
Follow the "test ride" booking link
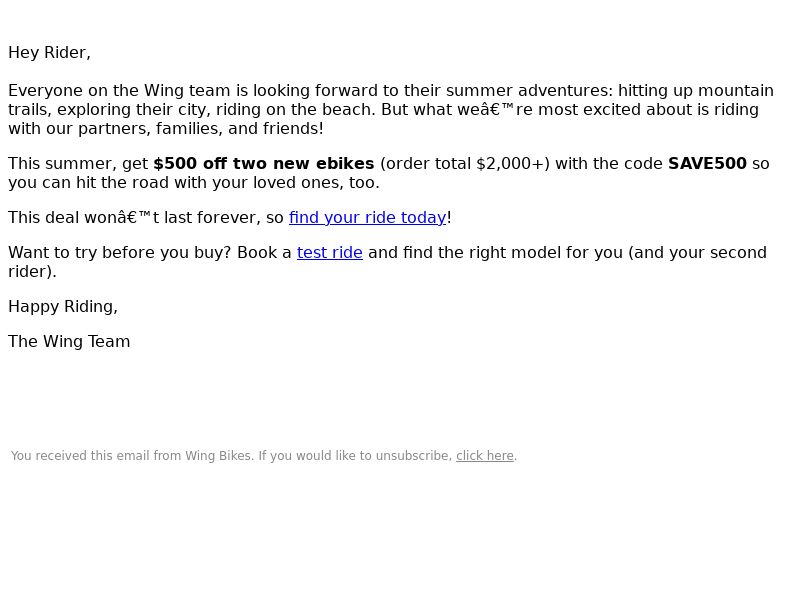(x=330, y=253)
